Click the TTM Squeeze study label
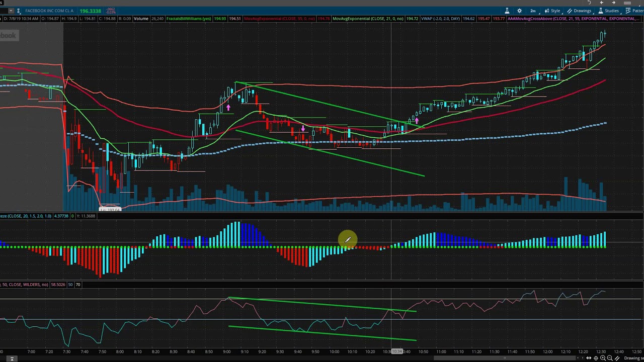The height and width of the screenshot is (362, 644). (25, 216)
